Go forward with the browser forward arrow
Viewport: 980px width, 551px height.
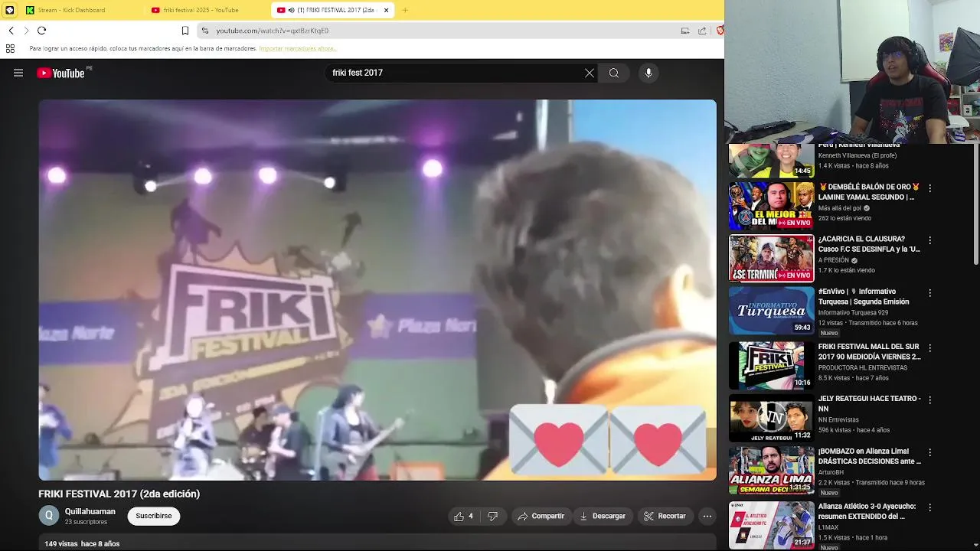pos(26,31)
